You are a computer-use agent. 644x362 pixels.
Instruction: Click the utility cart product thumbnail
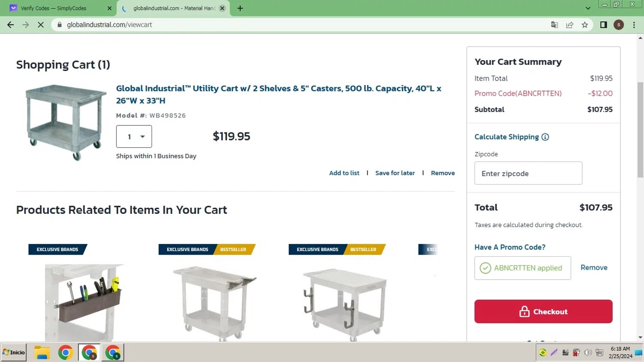point(65,123)
